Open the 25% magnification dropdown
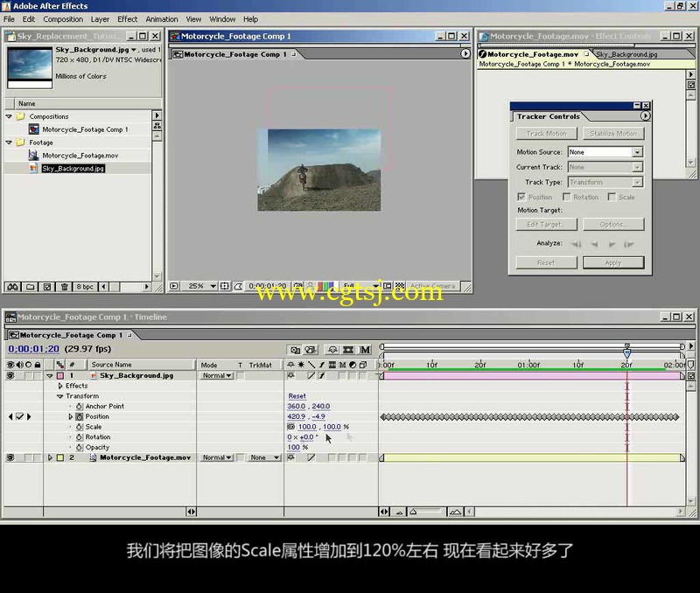The height and width of the screenshot is (593, 700). 200,286
